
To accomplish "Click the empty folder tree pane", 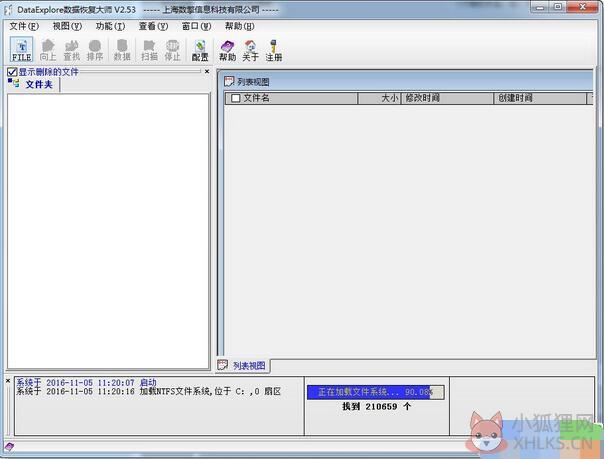I will (x=108, y=231).
